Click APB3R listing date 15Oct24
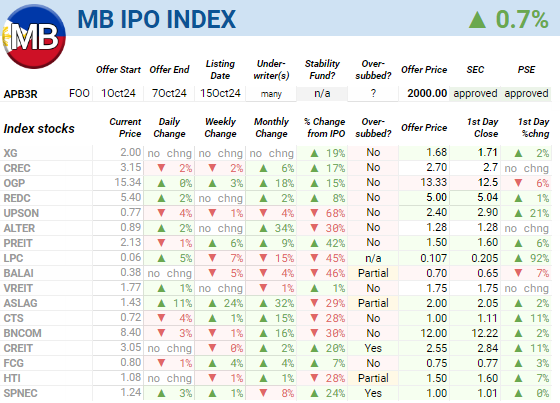Image resolution: width=560 pixels, height=403 pixels. click(220, 94)
